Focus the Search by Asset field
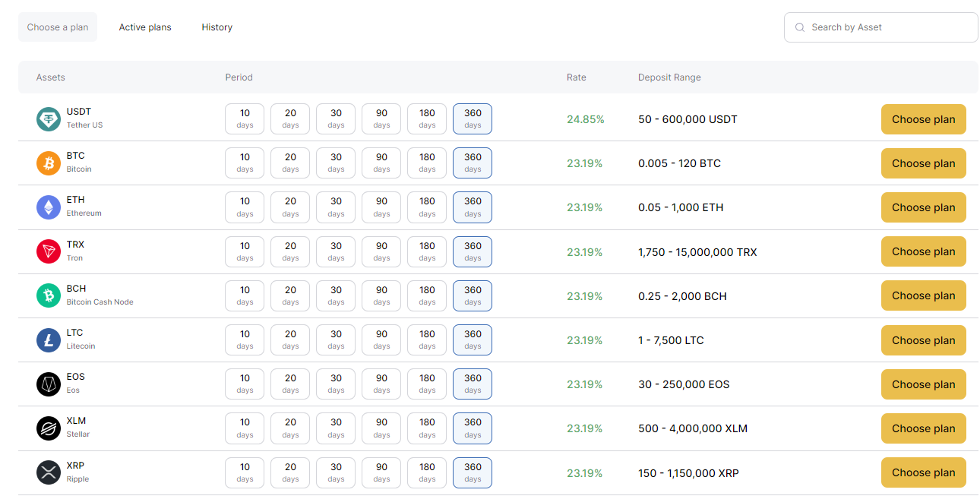 pyautogui.click(x=881, y=27)
